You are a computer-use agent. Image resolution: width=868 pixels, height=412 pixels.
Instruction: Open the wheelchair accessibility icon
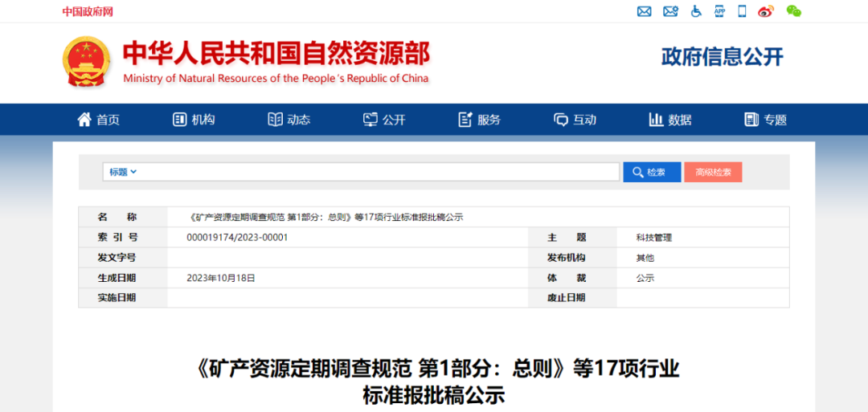696,11
